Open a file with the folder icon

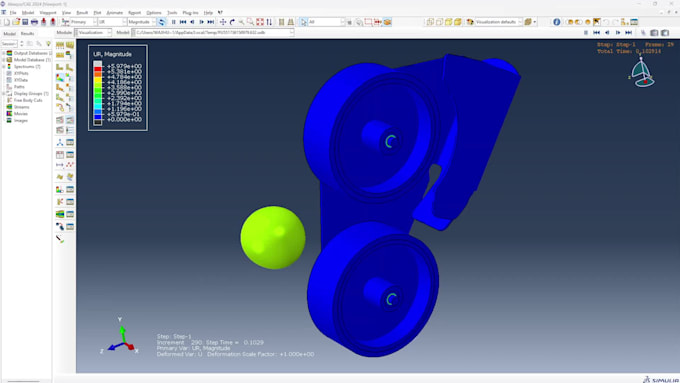16,22
